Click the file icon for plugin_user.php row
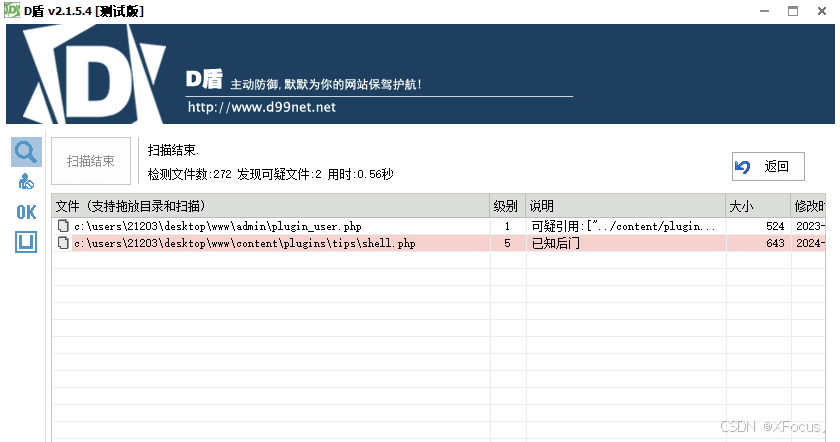 (x=63, y=226)
